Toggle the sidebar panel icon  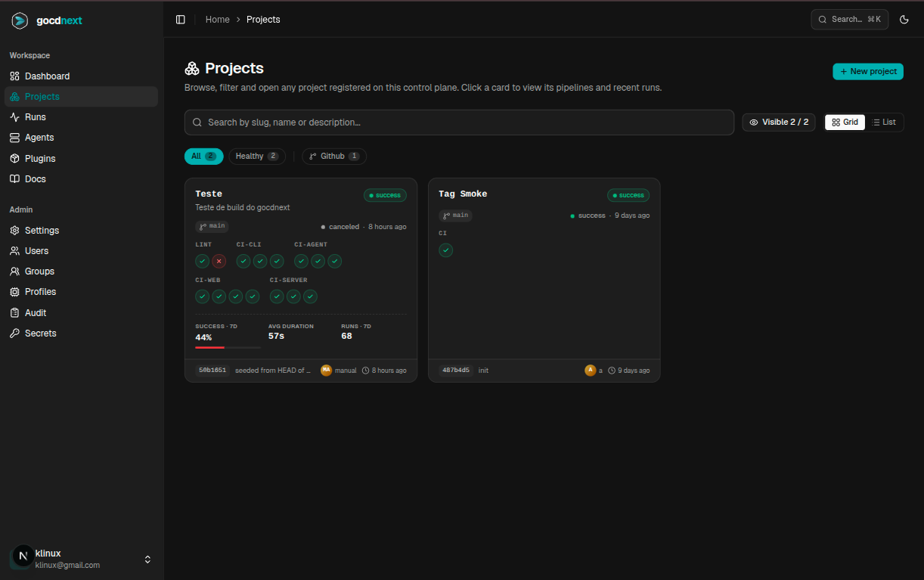click(x=180, y=20)
